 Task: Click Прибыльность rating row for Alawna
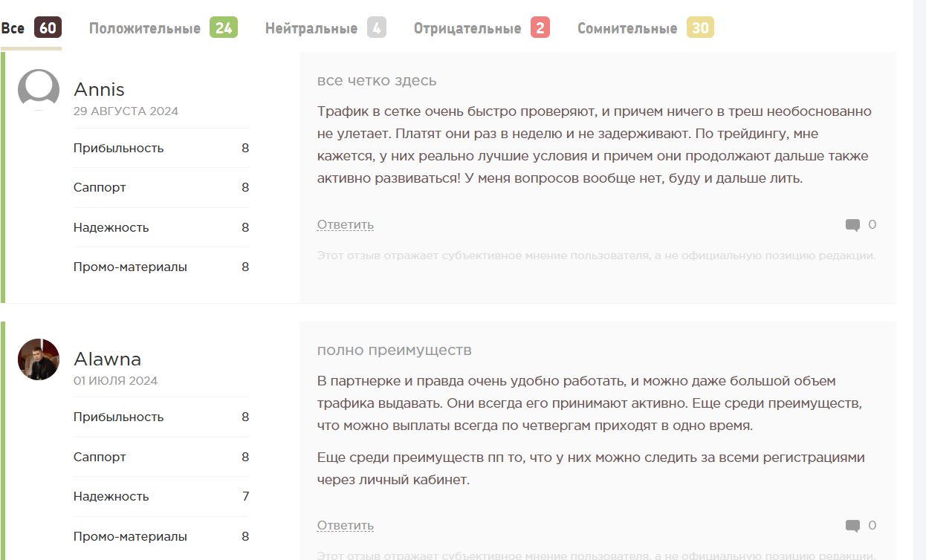(161, 417)
